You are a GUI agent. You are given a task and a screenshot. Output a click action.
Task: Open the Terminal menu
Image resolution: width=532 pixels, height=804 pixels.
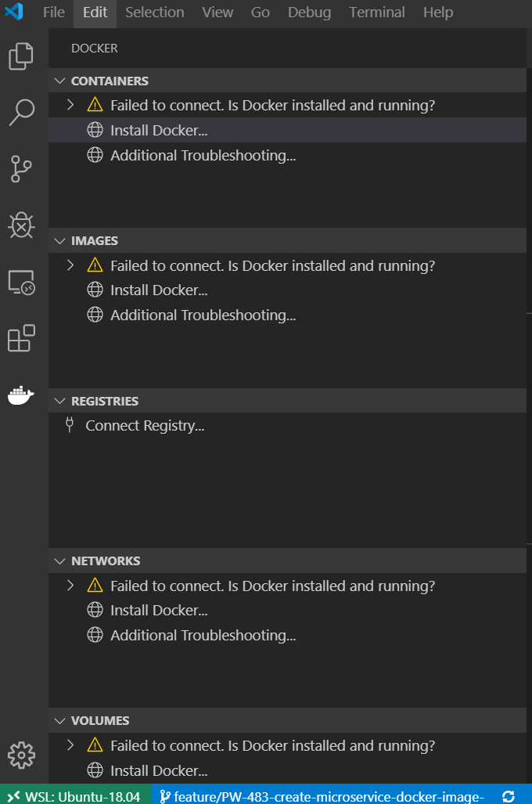(376, 12)
